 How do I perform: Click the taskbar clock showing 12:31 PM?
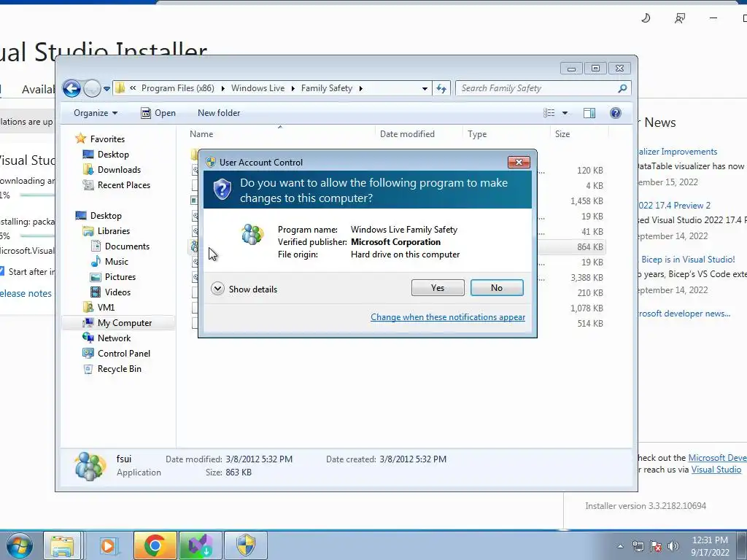(x=710, y=545)
